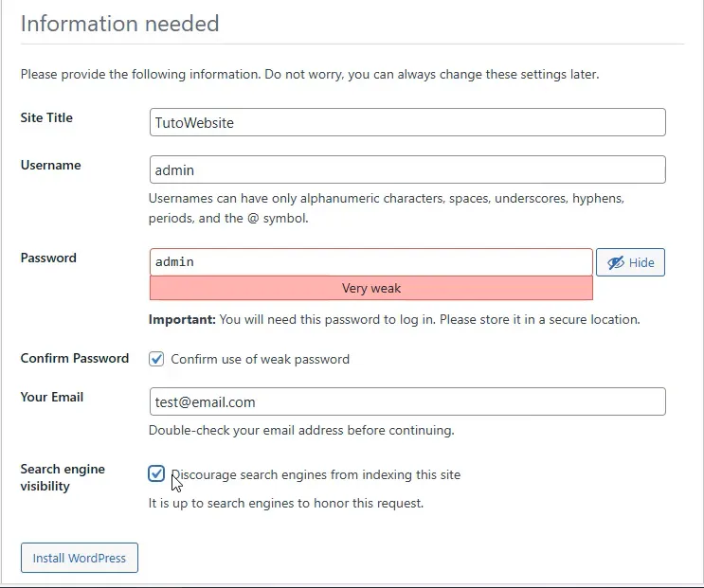Click the Very weak strength indicator
Viewport: 704px width, 588px height.
pyautogui.click(x=370, y=288)
